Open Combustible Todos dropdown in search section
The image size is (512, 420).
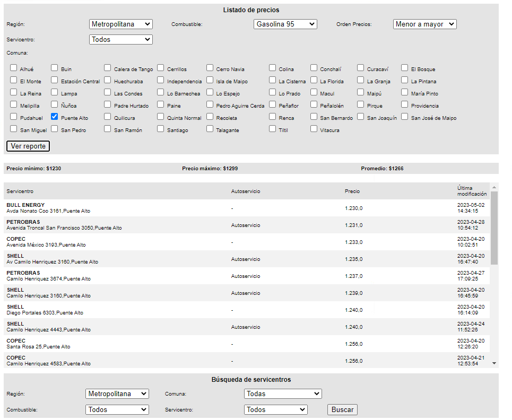click(117, 409)
